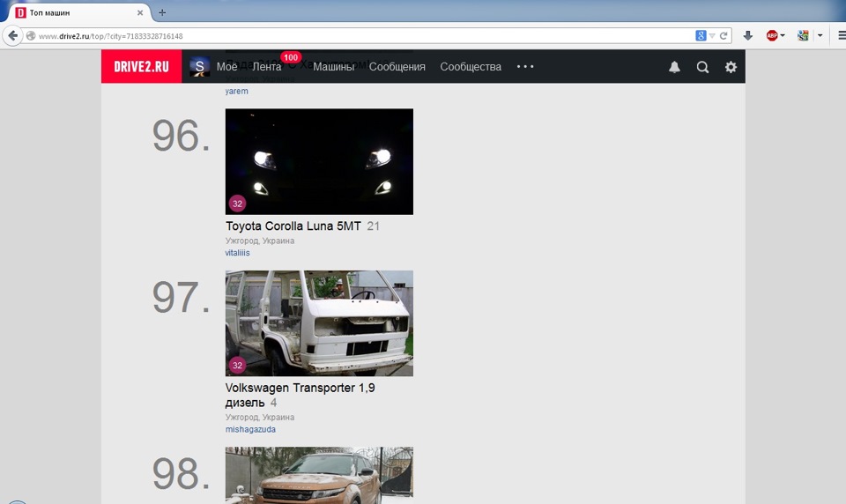Open the white Volkswagen Transporter thumbnail
Screen dimensions: 846x504
(319, 323)
